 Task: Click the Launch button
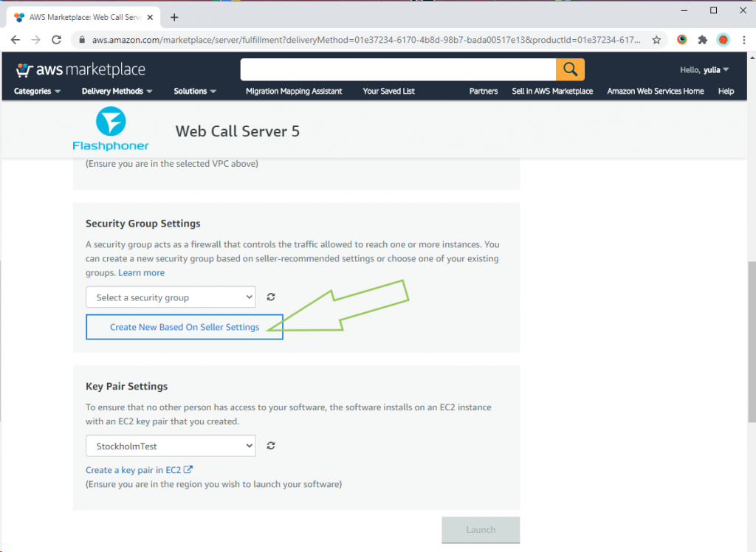tap(481, 530)
